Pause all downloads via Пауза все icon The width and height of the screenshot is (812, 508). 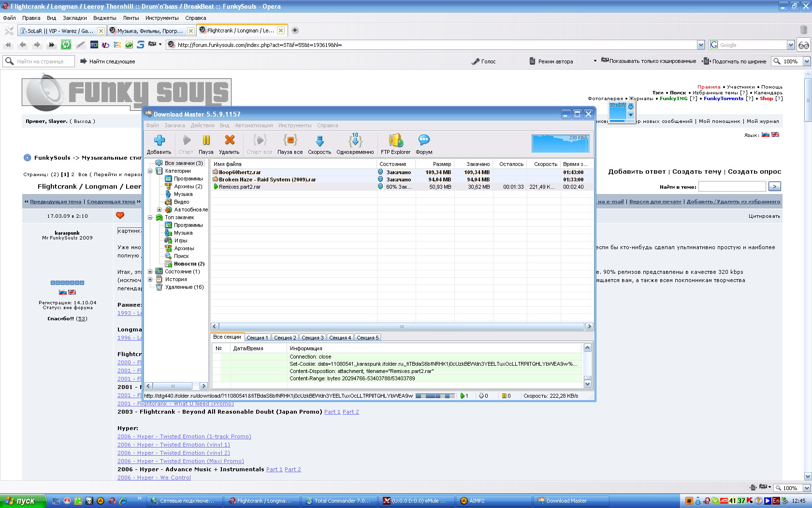tap(290, 141)
